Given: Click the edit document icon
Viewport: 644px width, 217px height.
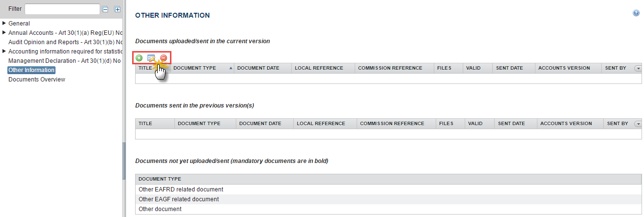Looking at the screenshot, I should tap(151, 58).
